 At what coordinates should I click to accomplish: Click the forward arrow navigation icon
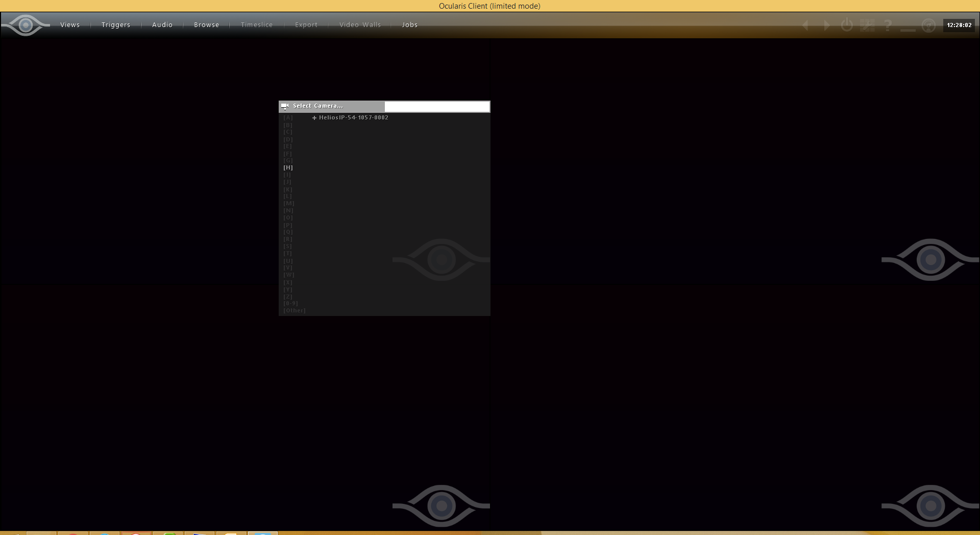point(826,25)
